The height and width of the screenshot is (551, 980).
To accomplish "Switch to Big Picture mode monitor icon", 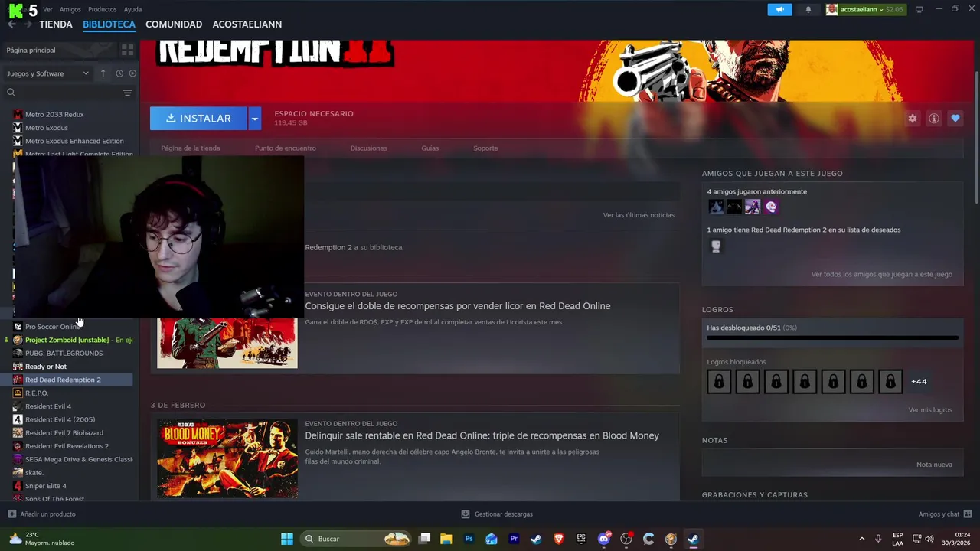I will click(x=920, y=9).
